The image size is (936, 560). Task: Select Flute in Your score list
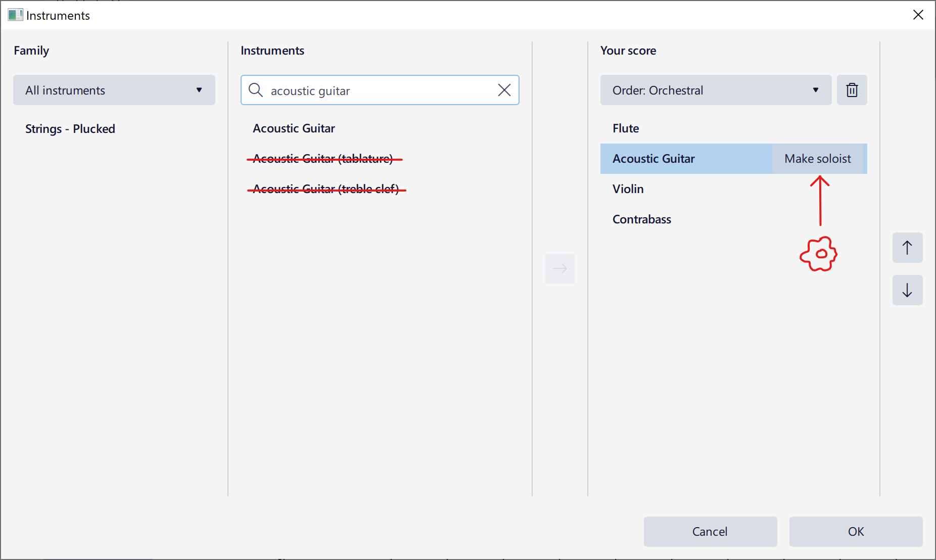coord(625,128)
